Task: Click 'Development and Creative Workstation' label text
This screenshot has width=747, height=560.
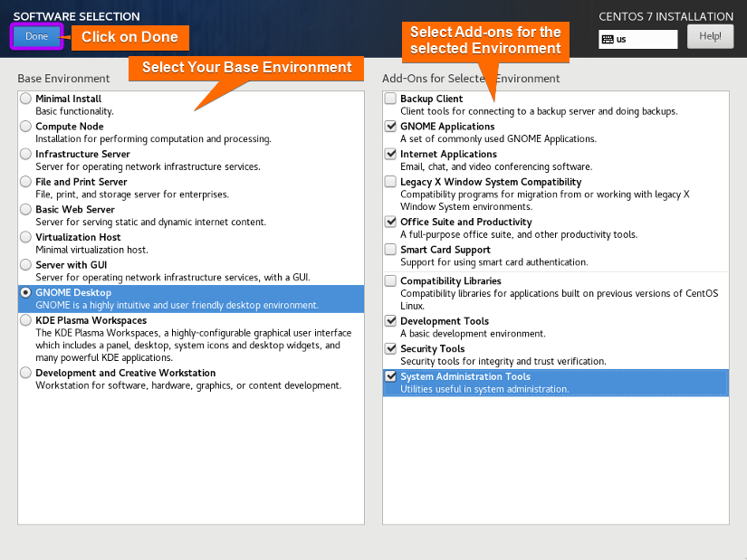Action: coord(126,373)
